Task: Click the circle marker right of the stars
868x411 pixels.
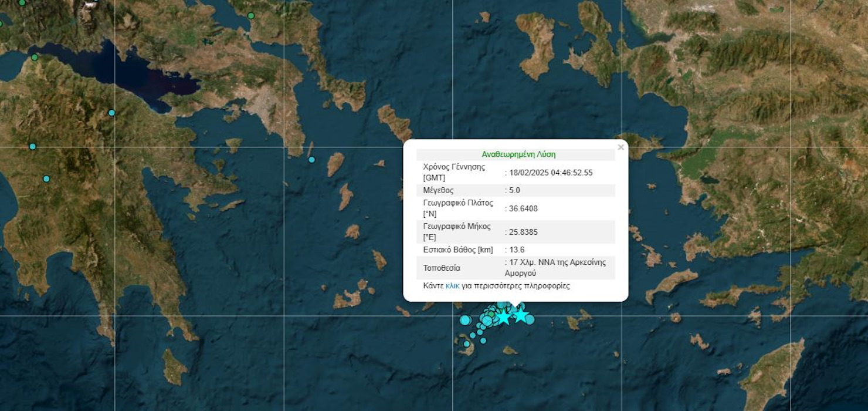Action: click(x=530, y=319)
